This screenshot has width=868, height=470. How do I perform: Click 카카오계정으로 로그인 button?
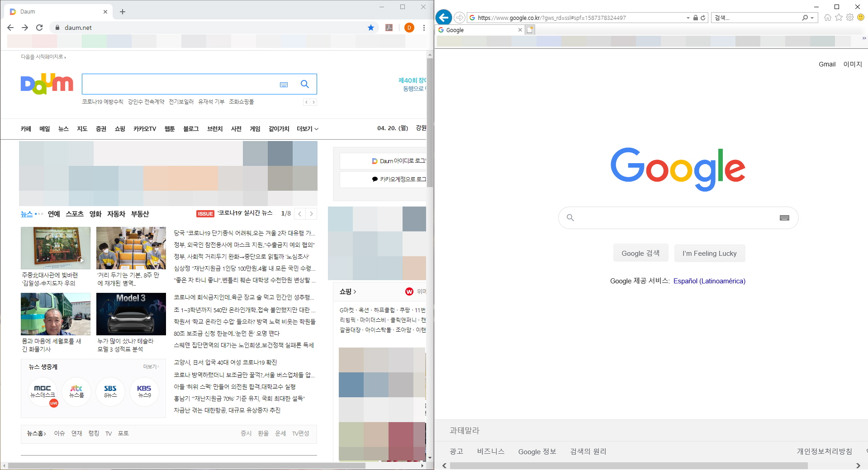coord(383,179)
